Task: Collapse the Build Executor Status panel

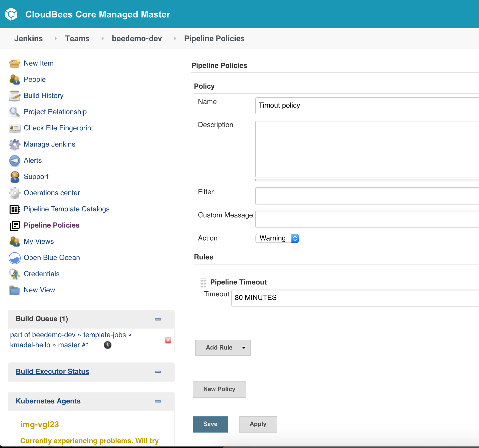Action: click(x=158, y=372)
